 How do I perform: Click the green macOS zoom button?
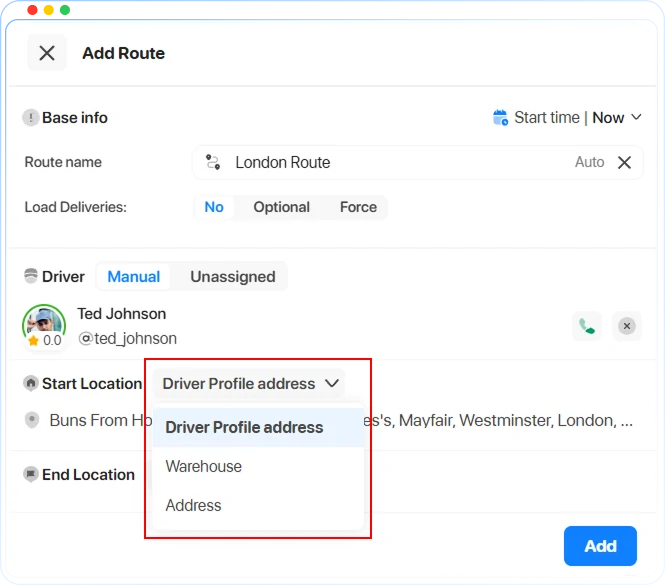65,10
